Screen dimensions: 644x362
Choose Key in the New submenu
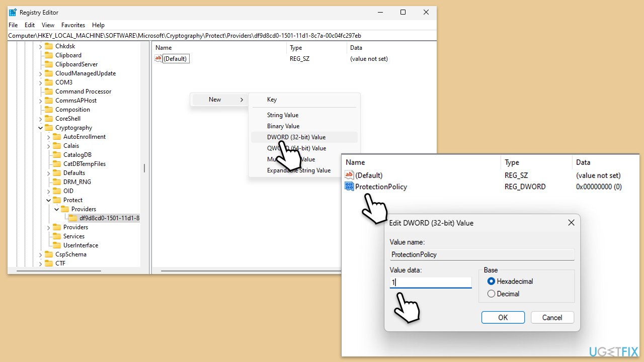point(304,100)
